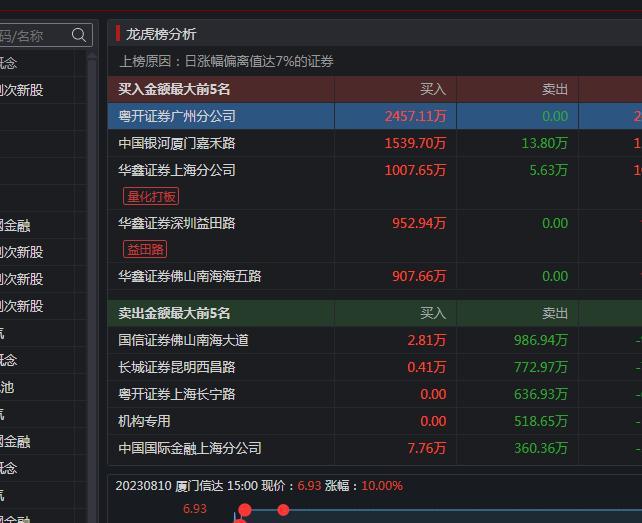Click buy amount 2.81万

[427, 340]
